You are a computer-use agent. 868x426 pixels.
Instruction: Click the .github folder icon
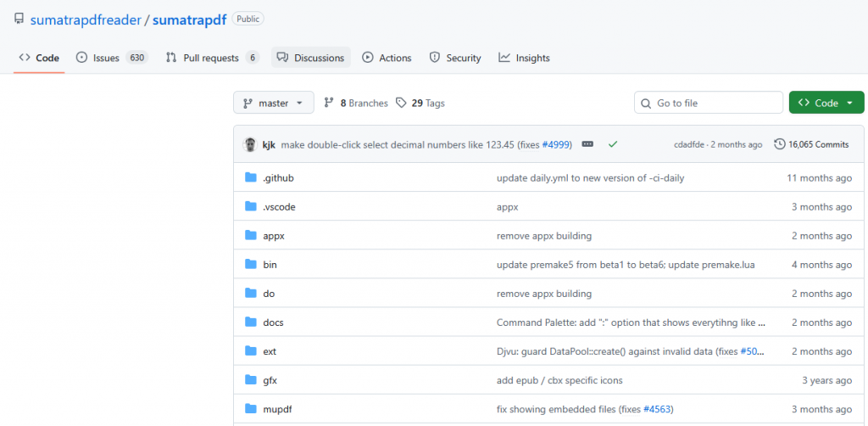click(250, 178)
